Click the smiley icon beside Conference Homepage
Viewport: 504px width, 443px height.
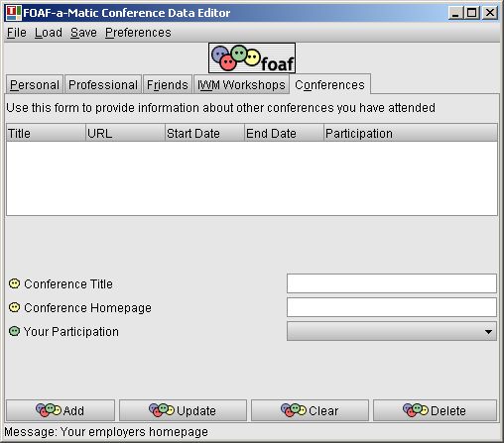click(14, 307)
